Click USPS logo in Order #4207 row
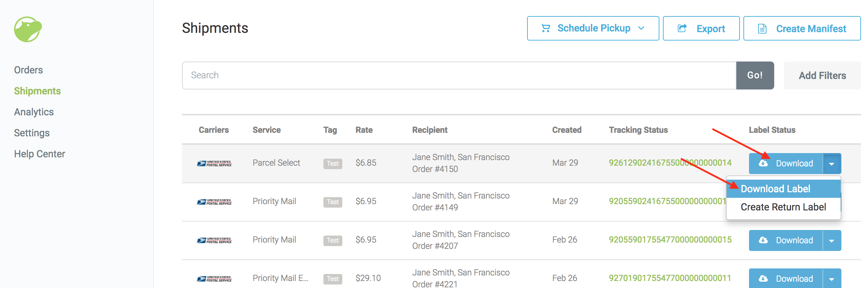The image size is (868, 288). [214, 240]
